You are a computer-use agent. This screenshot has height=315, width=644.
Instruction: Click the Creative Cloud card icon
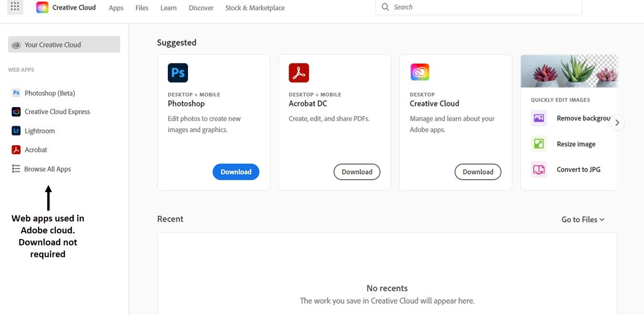[420, 72]
